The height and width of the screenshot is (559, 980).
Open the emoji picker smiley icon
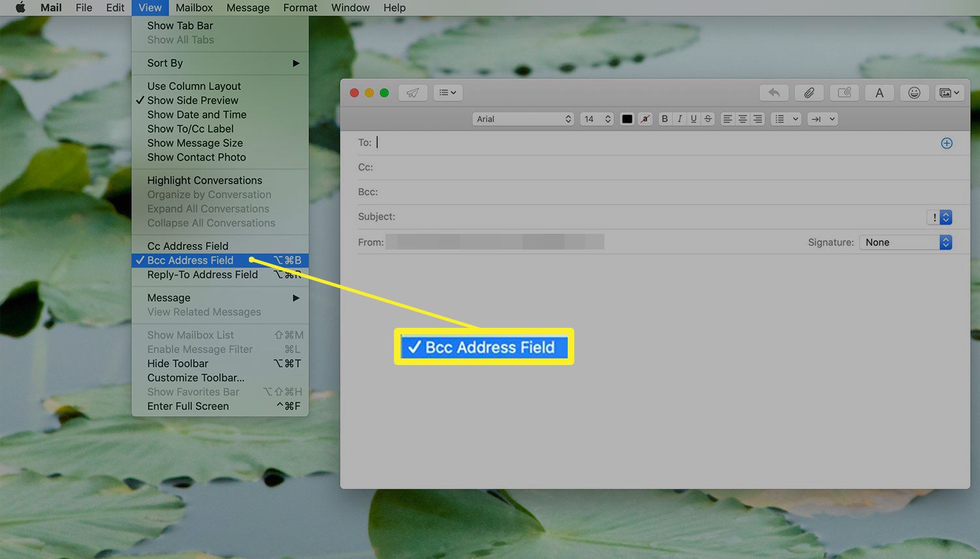(914, 93)
